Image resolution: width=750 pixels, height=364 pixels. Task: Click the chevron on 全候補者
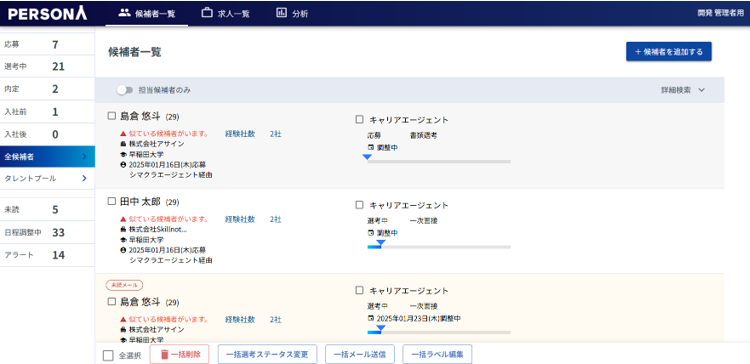click(x=84, y=156)
